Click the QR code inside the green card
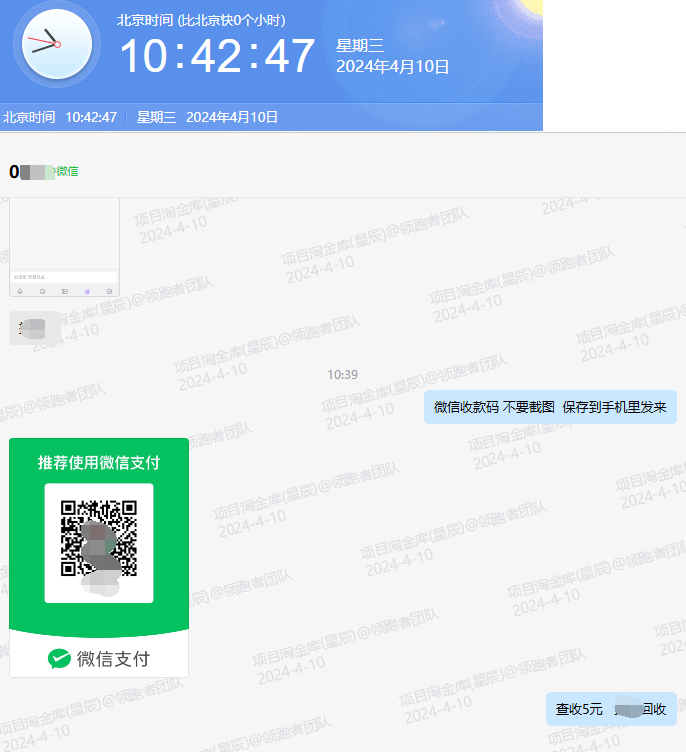This screenshot has height=752, width=686. [99, 538]
